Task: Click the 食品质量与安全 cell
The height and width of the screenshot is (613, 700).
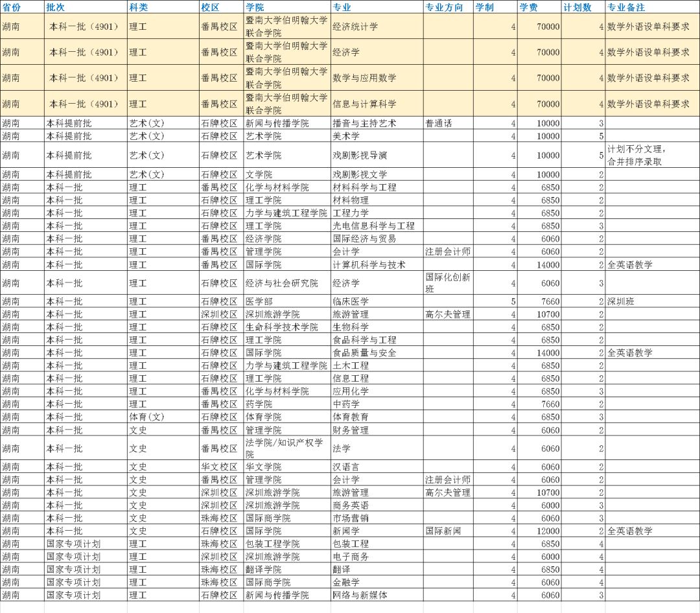Action: [377, 353]
